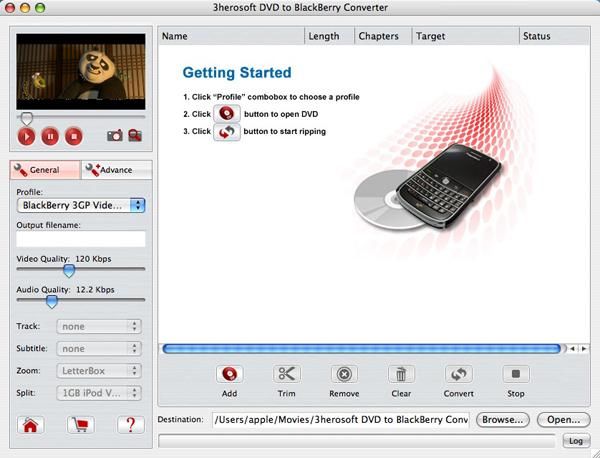
Task: Click the shopping cart purchase icon
Action: click(x=80, y=425)
